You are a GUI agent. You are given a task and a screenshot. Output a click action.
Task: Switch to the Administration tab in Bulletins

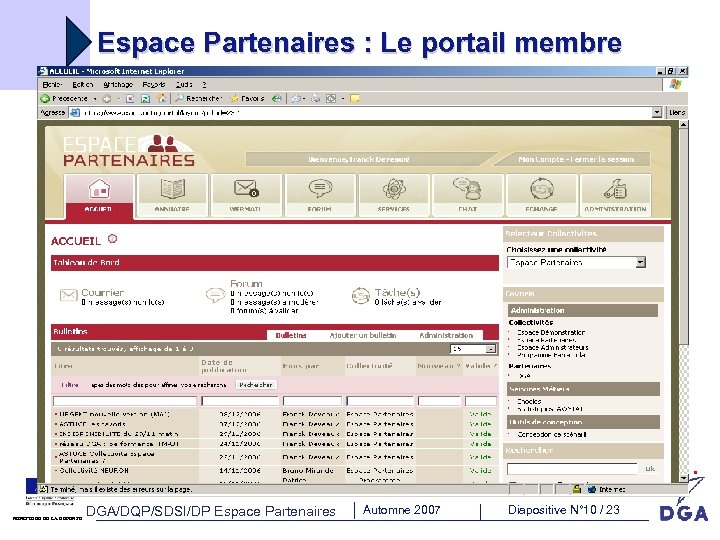coord(446,335)
